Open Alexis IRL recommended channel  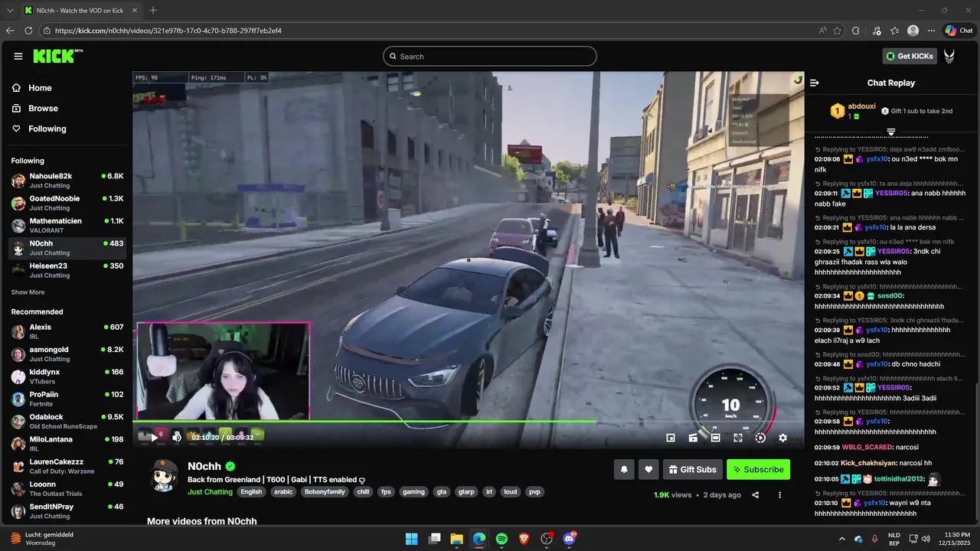[67, 331]
